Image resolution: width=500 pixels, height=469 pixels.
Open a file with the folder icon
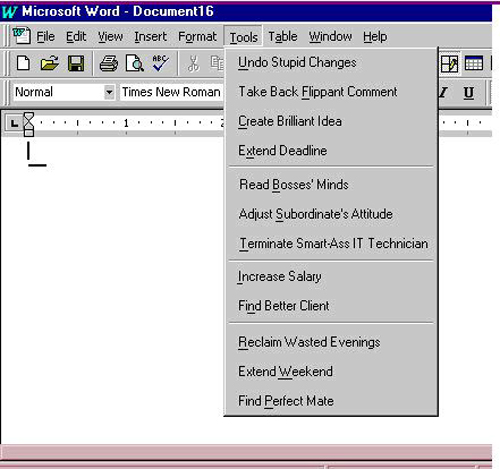click(x=49, y=63)
